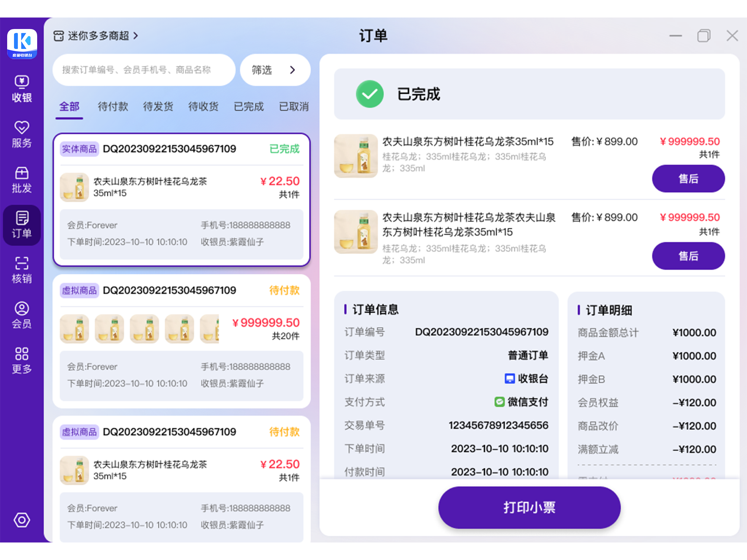
Task: Open the 更多 more menu
Action: point(22,361)
